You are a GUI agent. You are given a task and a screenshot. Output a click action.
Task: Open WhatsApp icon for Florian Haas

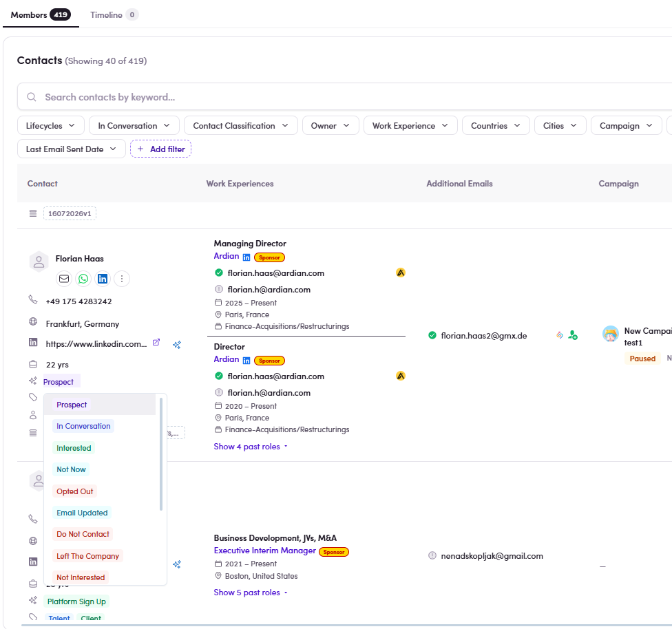(83, 279)
